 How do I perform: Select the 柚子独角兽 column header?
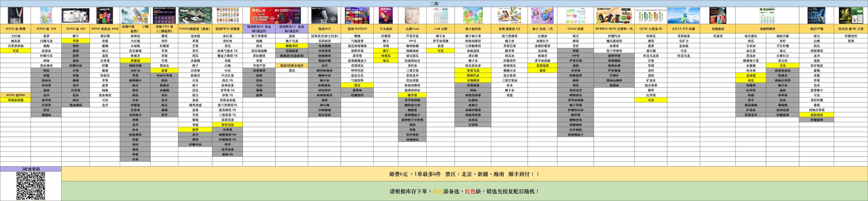click(x=473, y=29)
